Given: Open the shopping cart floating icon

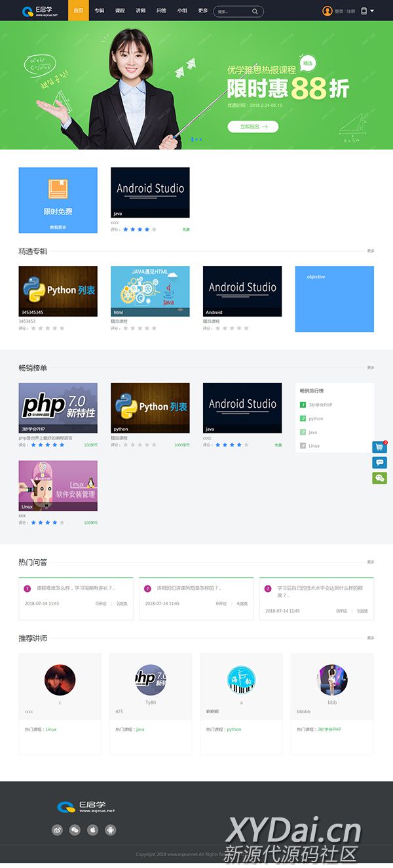Looking at the screenshot, I should [379, 447].
